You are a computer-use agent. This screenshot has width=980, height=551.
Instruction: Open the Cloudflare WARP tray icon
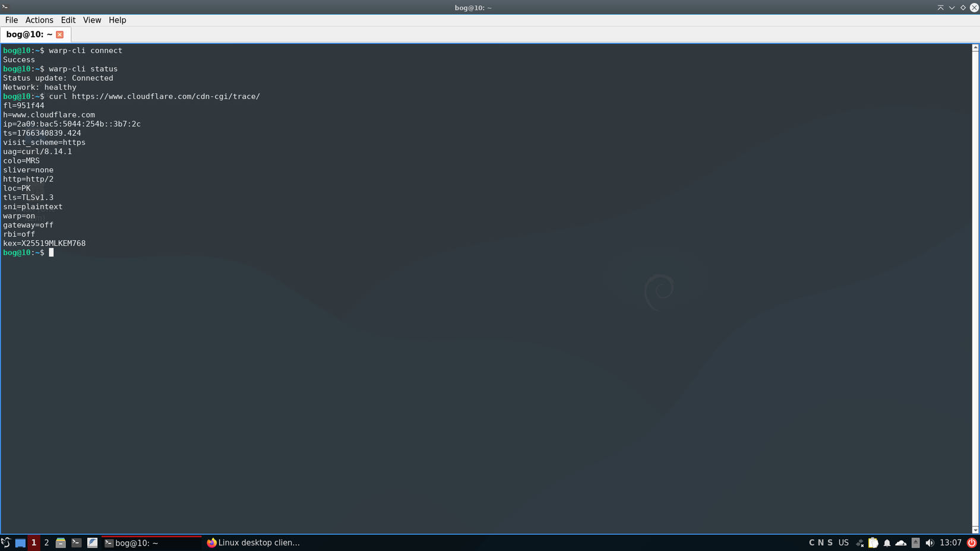click(901, 543)
